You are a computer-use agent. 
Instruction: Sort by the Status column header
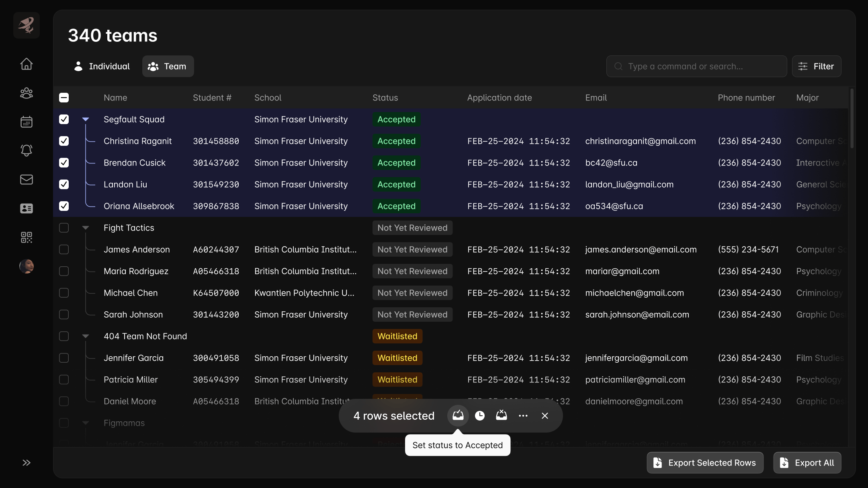coord(385,98)
